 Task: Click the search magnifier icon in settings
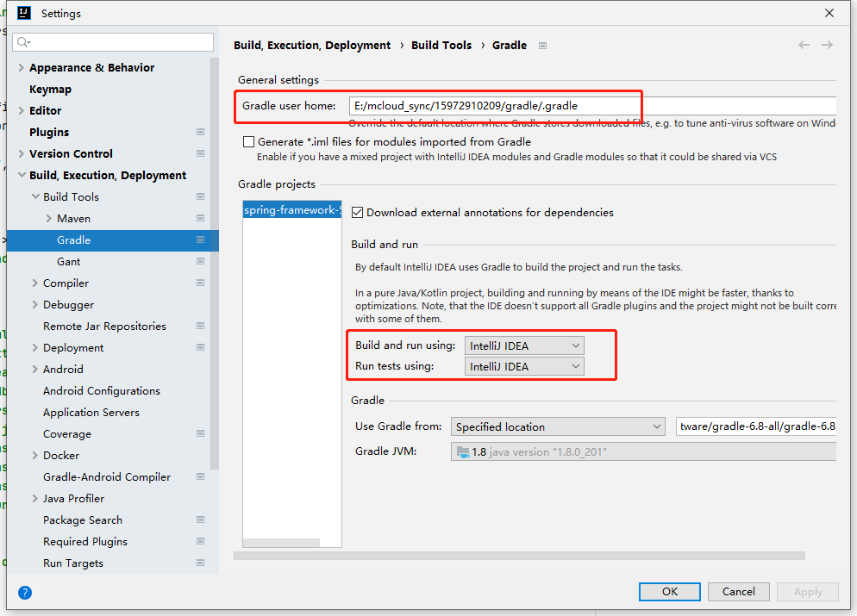pyautogui.click(x=23, y=42)
